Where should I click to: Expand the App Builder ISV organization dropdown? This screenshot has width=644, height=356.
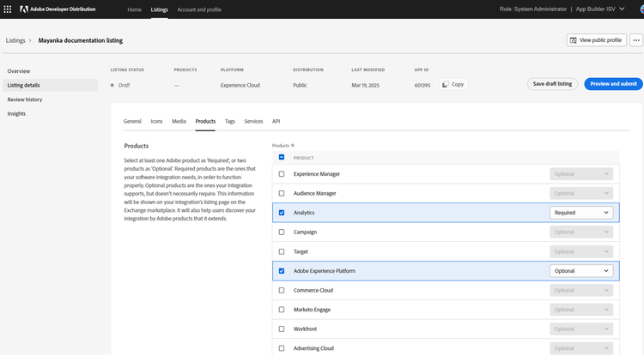click(600, 9)
